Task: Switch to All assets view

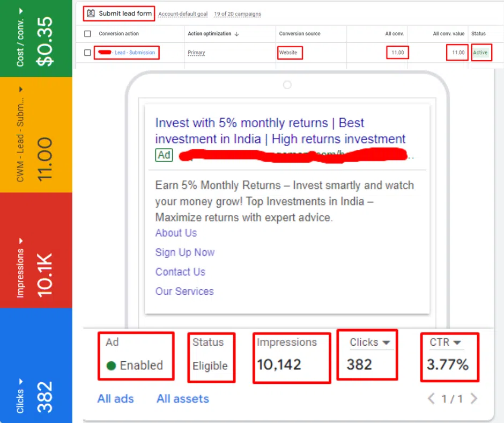Action: click(182, 399)
